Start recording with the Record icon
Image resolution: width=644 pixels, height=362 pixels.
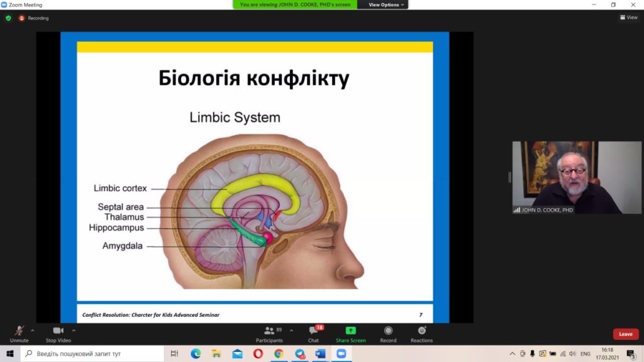[x=388, y=331]
